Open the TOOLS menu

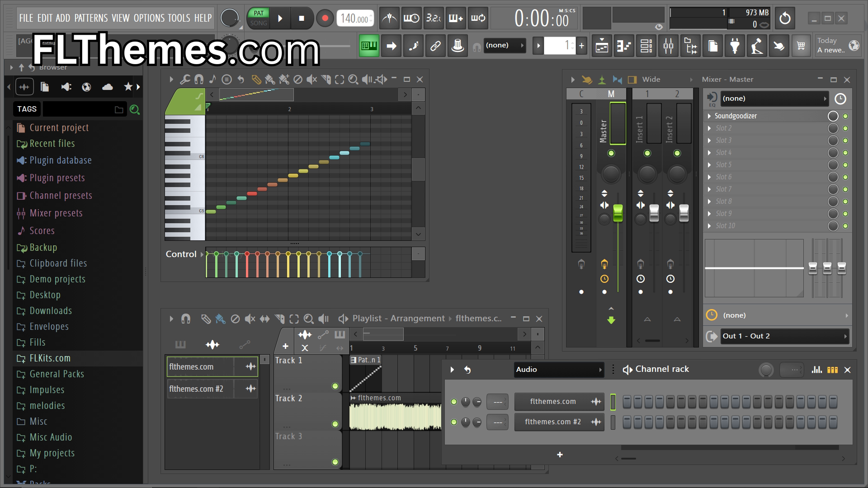point(179,18)
